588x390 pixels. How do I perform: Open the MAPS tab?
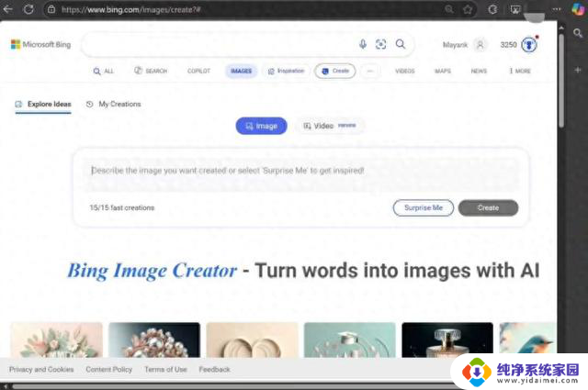443,71
